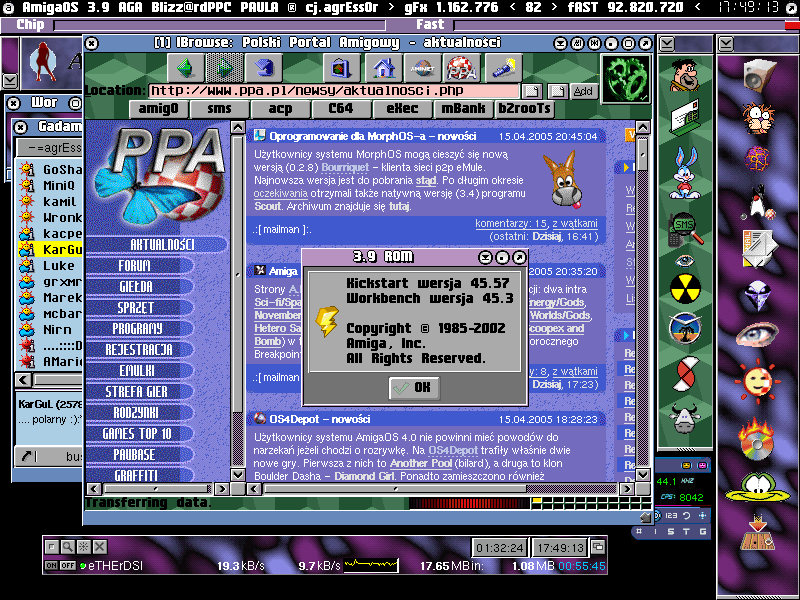
Task: Open the green postcard mail dock icon
Action: (684, 117)
